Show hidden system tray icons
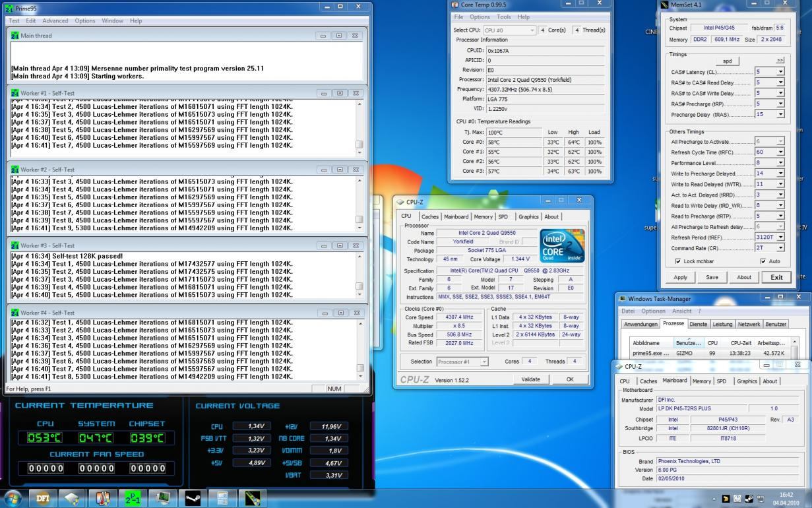 (x=714, y=499)
